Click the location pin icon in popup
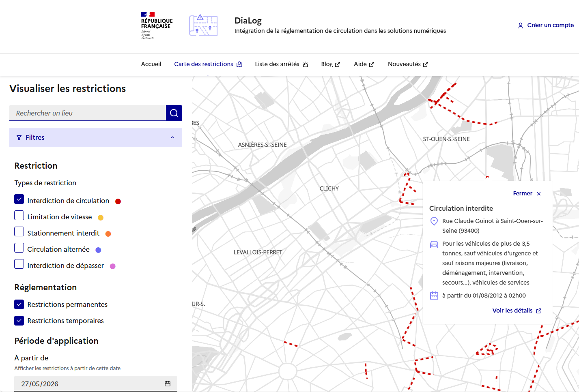Image resolution: width=579 pixels, height=392 pixels. point(434,221)
